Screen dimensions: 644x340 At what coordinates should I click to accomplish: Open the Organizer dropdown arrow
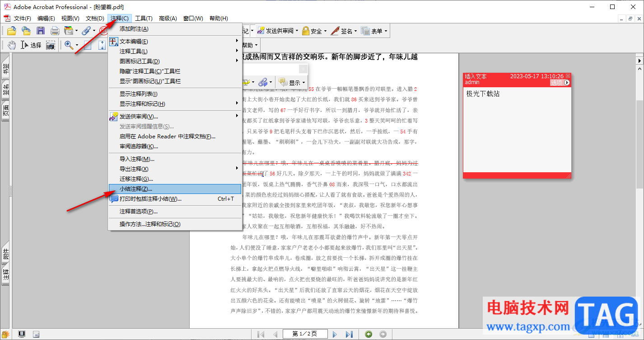(77, 31)
